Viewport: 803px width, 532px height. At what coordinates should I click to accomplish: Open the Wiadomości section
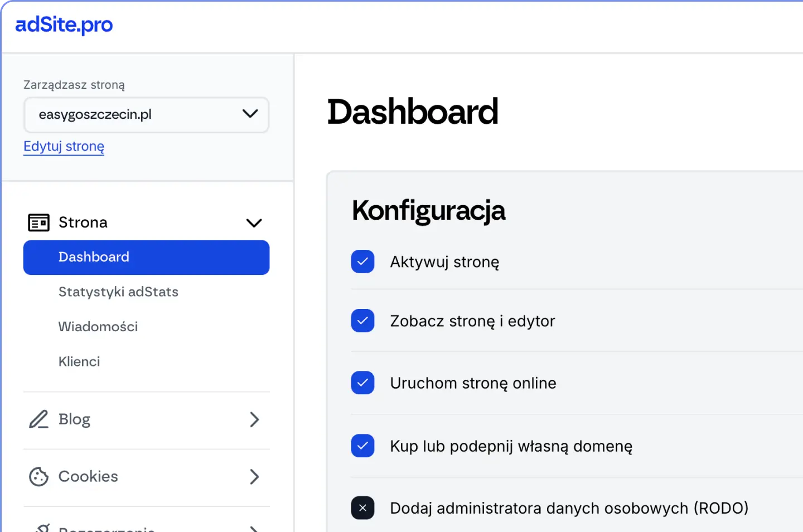pyautogui.click(x=98, y=327)
